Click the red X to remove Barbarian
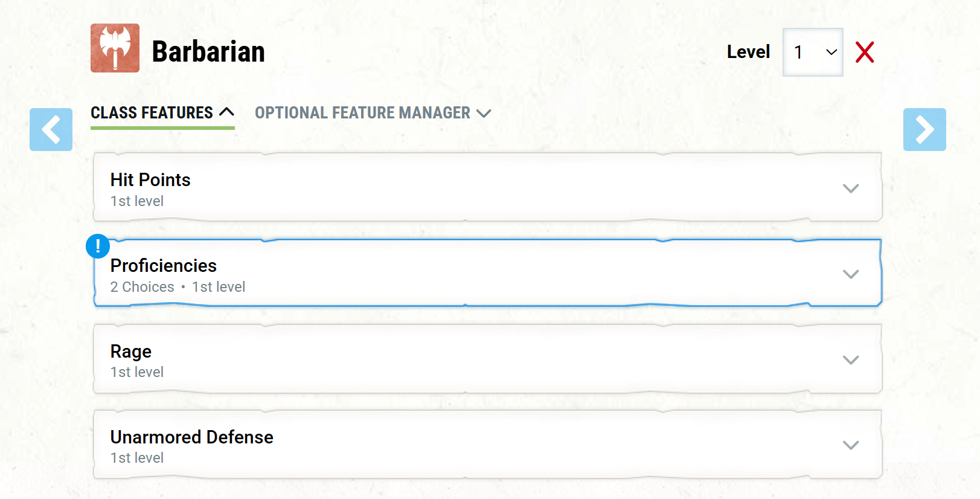This screenshot has width=980, height=499. point(864,53)
